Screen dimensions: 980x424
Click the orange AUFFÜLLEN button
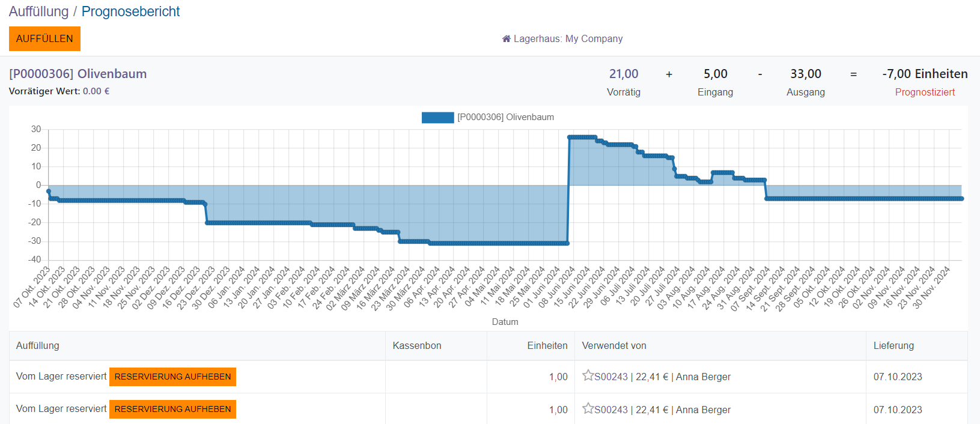[x=44, y=39]
